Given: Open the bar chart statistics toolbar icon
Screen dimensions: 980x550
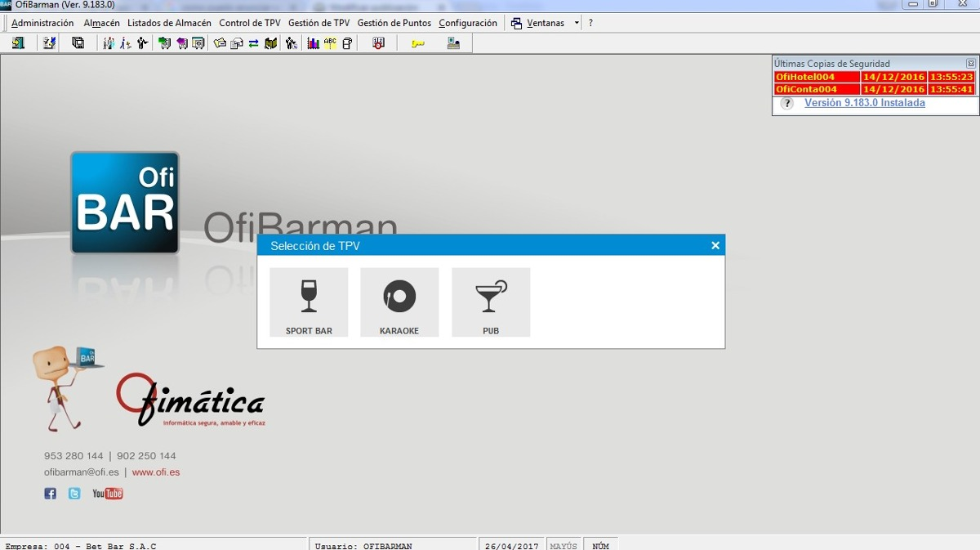Looking at the screenshot, I should click(x=313, y=43).
